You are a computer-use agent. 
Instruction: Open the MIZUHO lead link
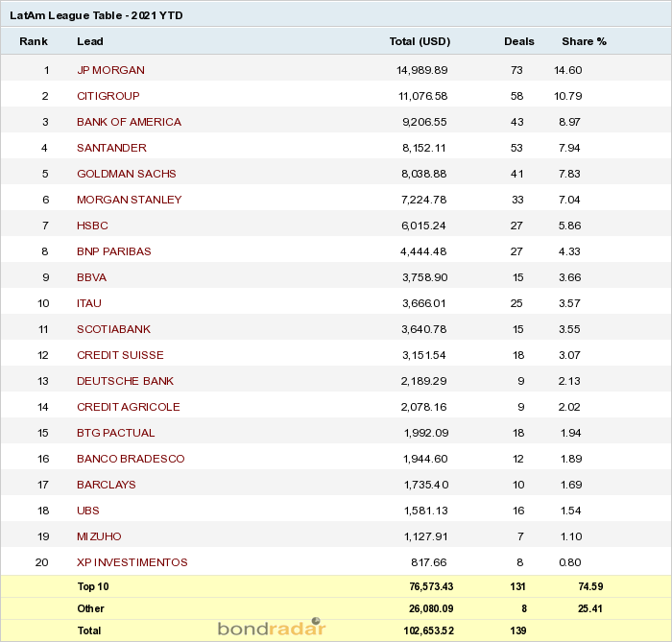click(x=99, y=536)
